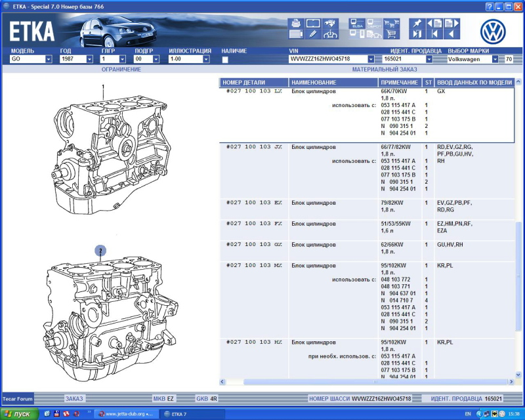This screenshot has width=525, height=420.
Task: Click the VIN input field
Action: tap(328, 59)
